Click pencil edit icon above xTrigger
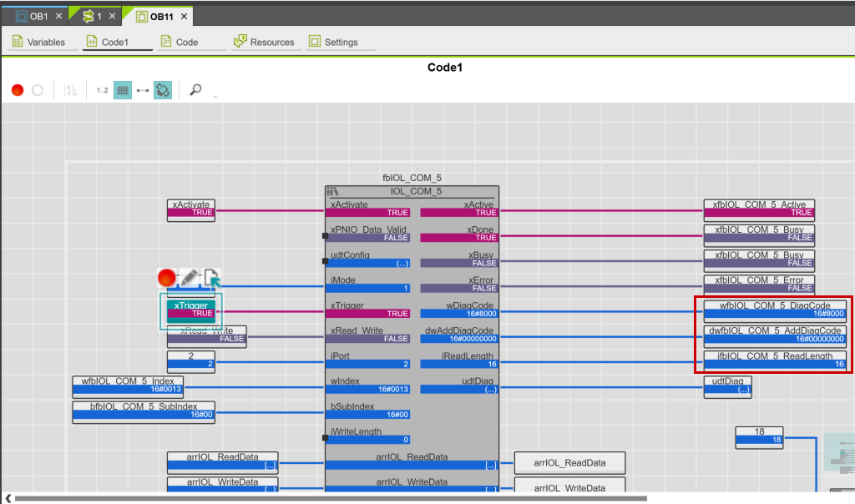The width and height of the screenshot is (855, 504). tap(190, 276)
